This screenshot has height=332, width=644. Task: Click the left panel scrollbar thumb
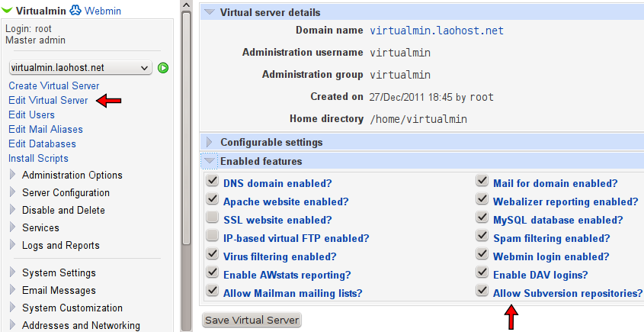click(187, 128)
